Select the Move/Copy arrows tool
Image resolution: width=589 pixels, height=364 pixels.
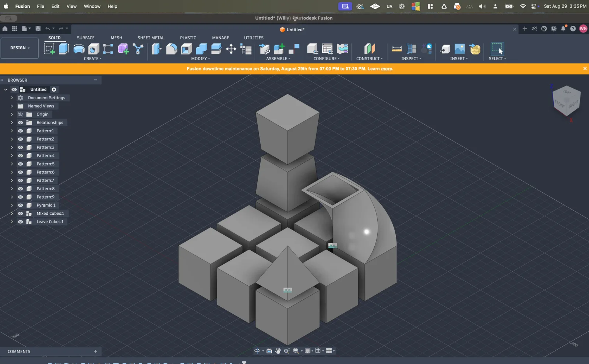[231, 49]
